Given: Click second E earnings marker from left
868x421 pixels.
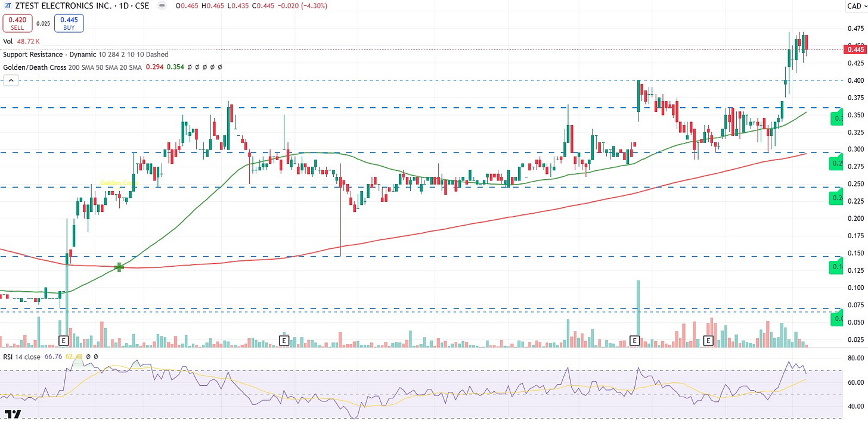Looking at the screenshot, I should [284, 341].
